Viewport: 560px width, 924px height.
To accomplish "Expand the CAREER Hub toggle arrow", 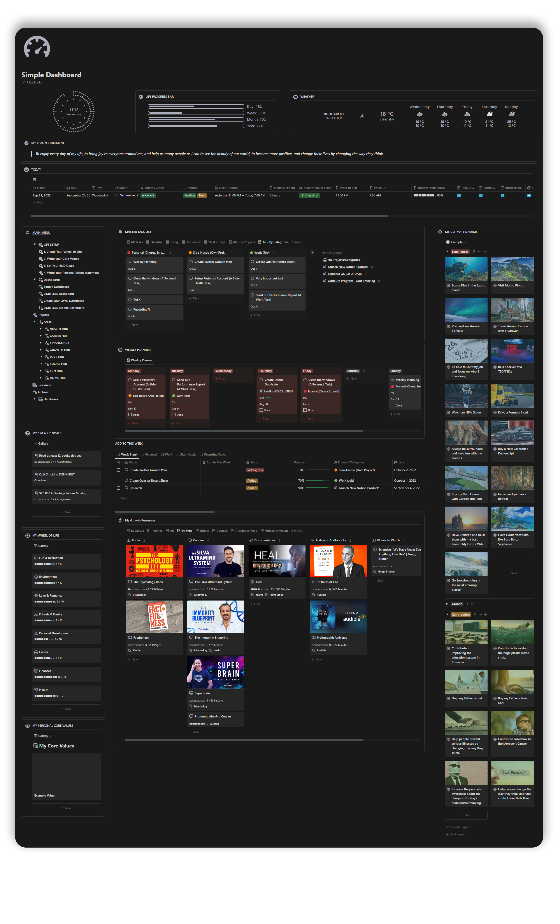I will tap(41, 336).
